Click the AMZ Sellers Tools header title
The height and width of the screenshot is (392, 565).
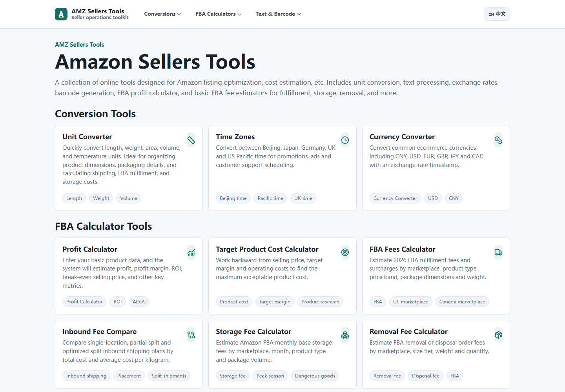point(98,11)
